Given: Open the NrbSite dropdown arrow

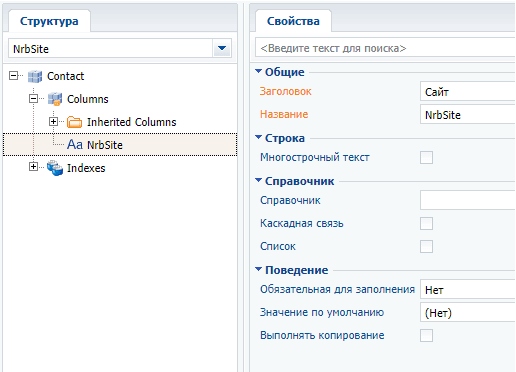Looking at the screenshot, I should 222,49.
